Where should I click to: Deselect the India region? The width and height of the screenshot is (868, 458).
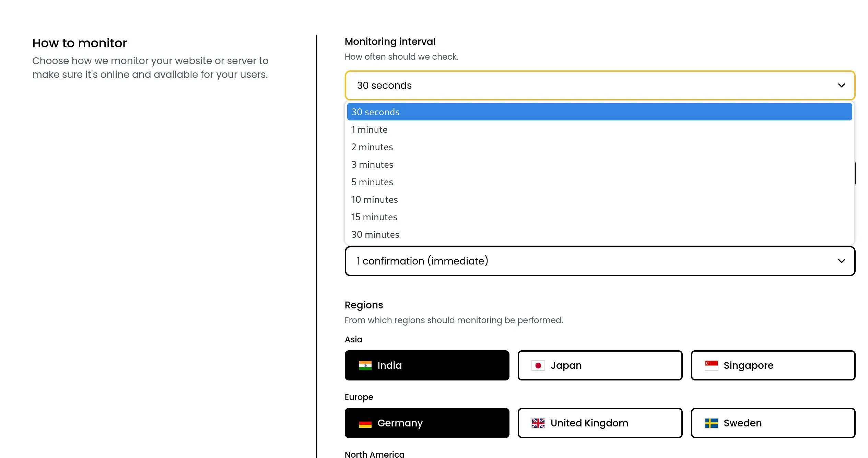[427, 365]
